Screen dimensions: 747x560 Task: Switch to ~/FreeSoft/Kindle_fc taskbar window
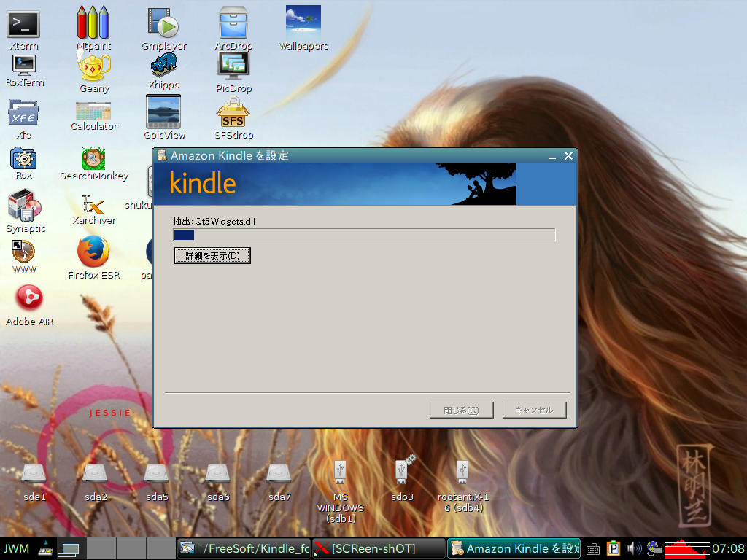click(244, 548)
